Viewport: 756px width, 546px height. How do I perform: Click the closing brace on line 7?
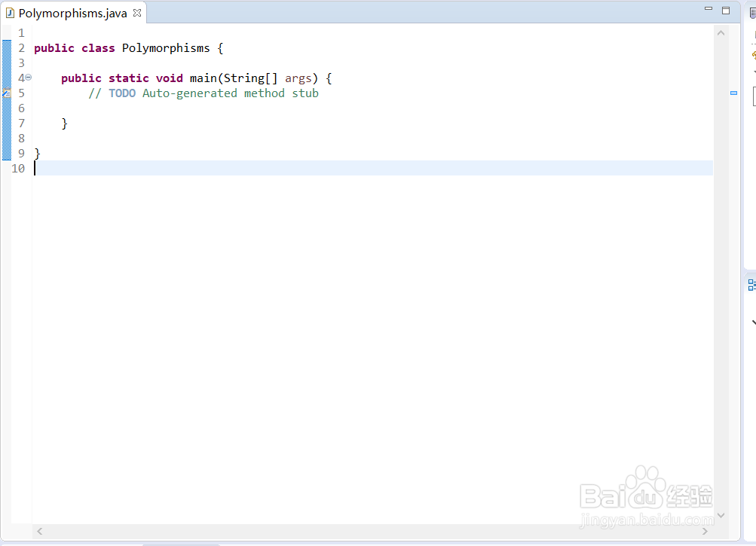(x=65, y=124)
